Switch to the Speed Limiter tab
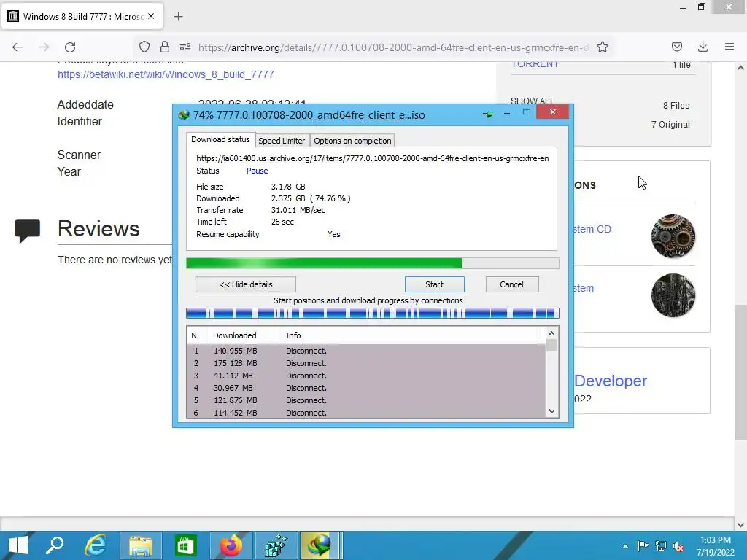This screenshot has width=747, height=560. tap(282, 141)
